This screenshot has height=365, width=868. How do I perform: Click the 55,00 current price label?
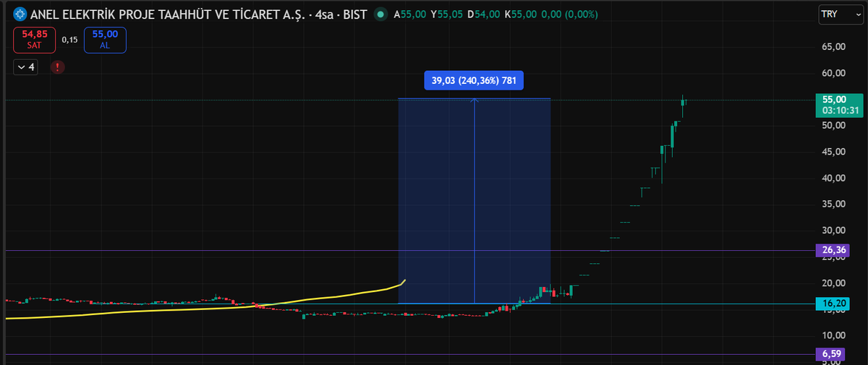(834, 100)
